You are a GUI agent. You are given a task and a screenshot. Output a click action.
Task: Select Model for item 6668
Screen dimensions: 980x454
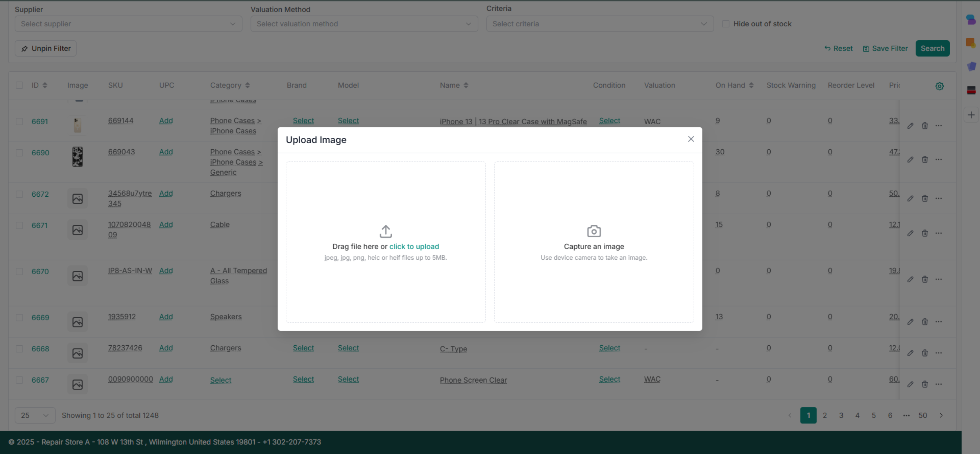click(x=348, y=348)
